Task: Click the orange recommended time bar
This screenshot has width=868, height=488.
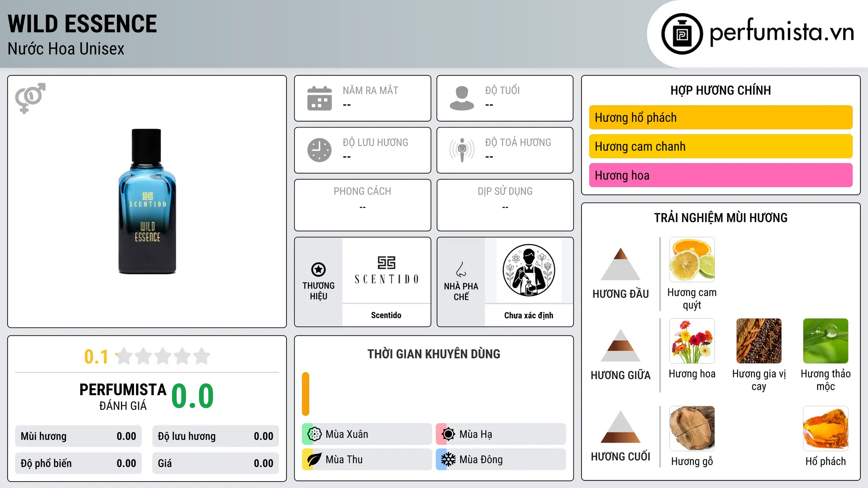Action: pos(306,394)
